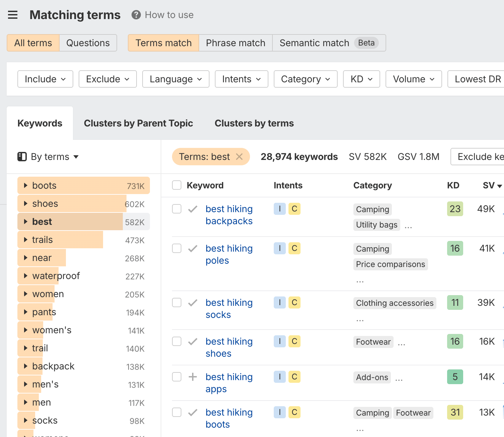Viewport: 504px width, 437px height.
Task: Click the checkmark icon beside best hiking poles
Action: pyautogui.click(x=192, y=249)
